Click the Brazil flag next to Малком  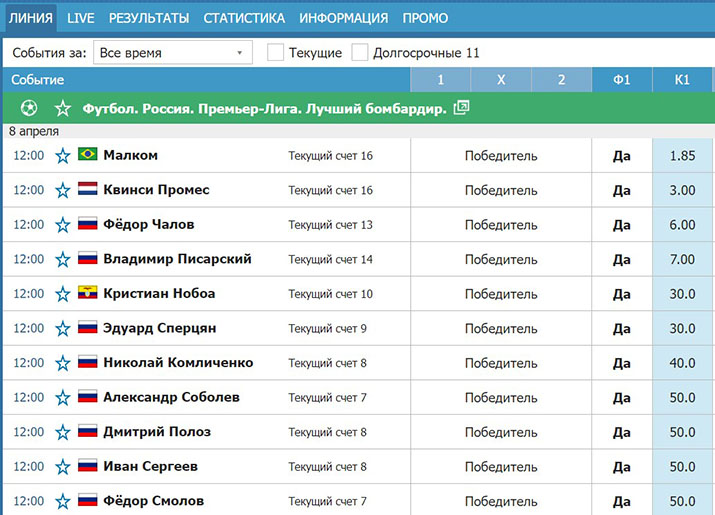[88, 154]
